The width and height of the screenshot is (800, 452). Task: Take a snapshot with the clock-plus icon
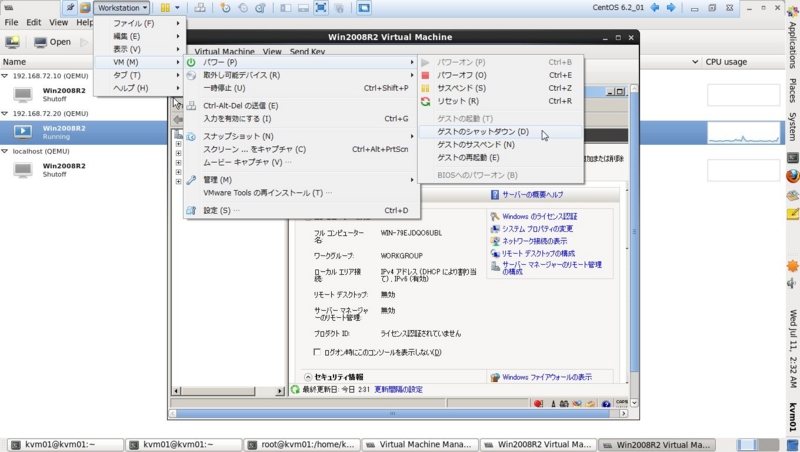(225, 8)
